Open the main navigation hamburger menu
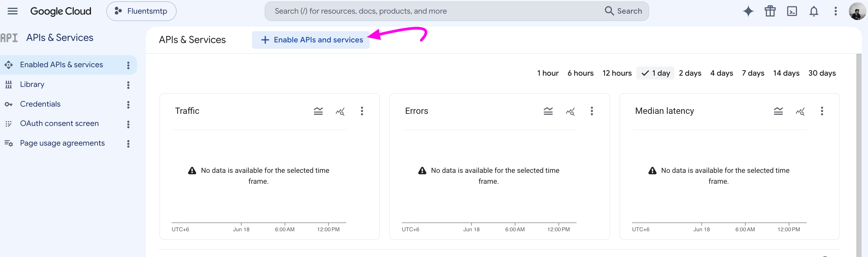 12,11
